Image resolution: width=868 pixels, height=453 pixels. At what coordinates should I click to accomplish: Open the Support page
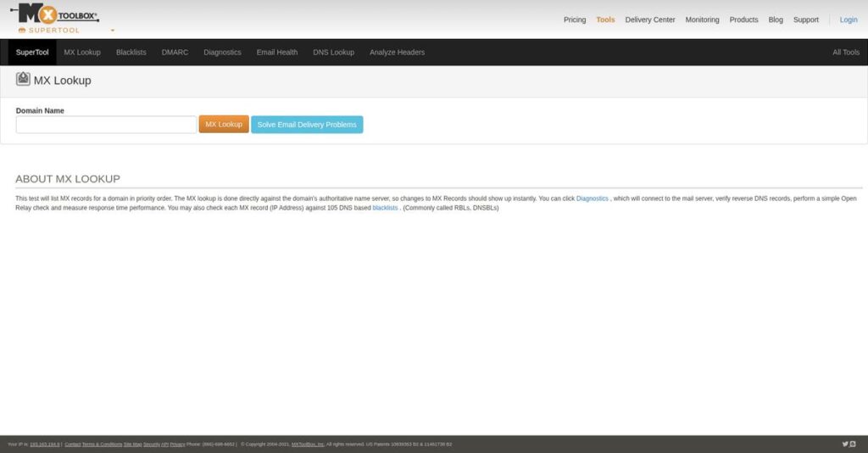point(805,20)
